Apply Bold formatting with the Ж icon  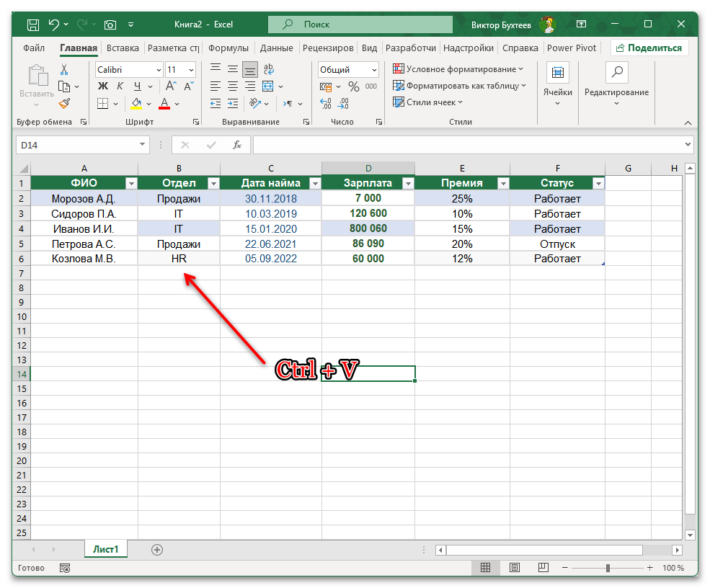pyautogui.click(x=102, y=86)
